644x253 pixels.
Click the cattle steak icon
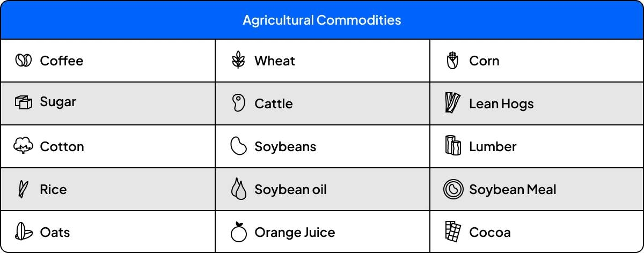[x=238, y=103]
